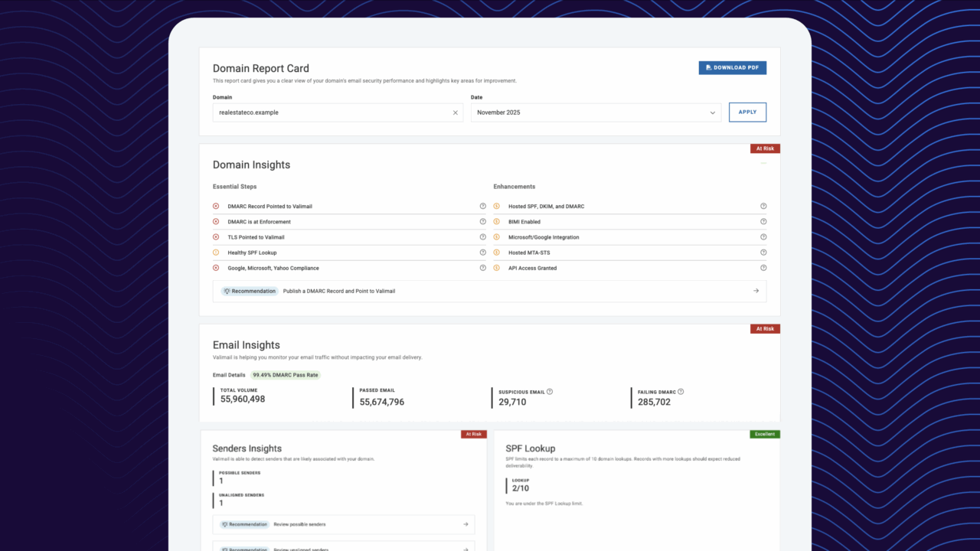Viewport: 980px width, 551px height.
Task: Open help tooltip for "DMARC Record Pointed to Valimail"
Action: click(482, 206)
